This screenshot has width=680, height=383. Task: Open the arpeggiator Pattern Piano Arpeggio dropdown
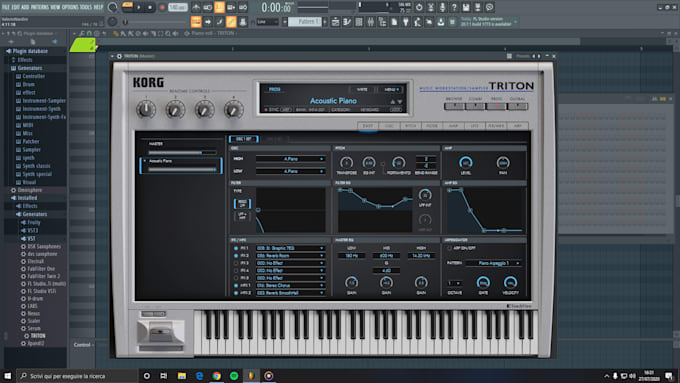point(494,263)
